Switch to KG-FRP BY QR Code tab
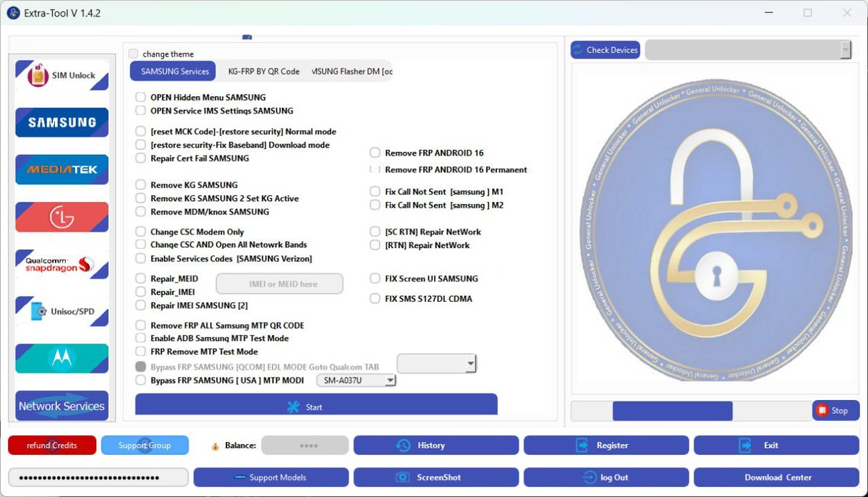This screenshot has height=497, width=868. pyautogui.click(x=263, y=71)
